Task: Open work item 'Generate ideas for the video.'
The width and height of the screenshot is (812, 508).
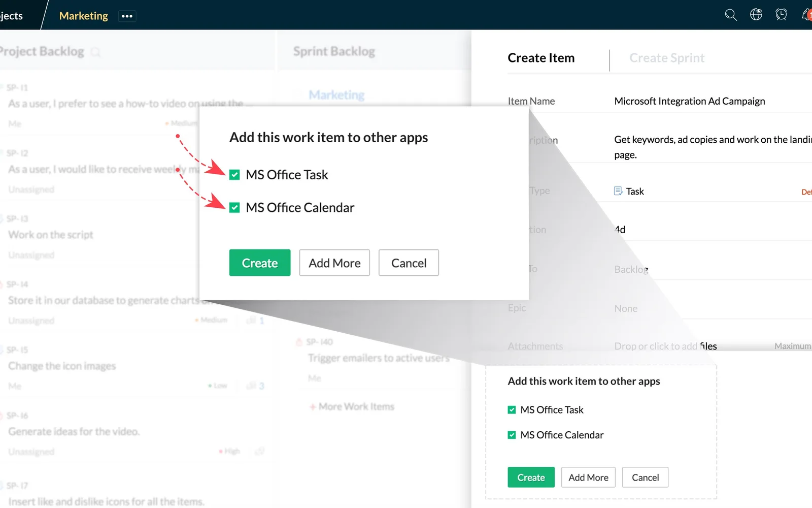Action: point(74,431)
